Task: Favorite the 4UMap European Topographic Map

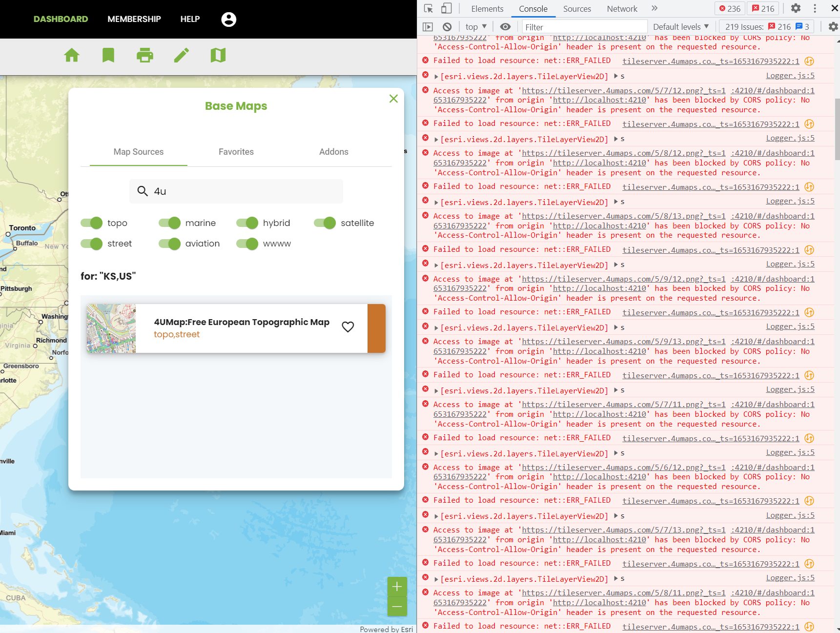Action: (348, 327)
